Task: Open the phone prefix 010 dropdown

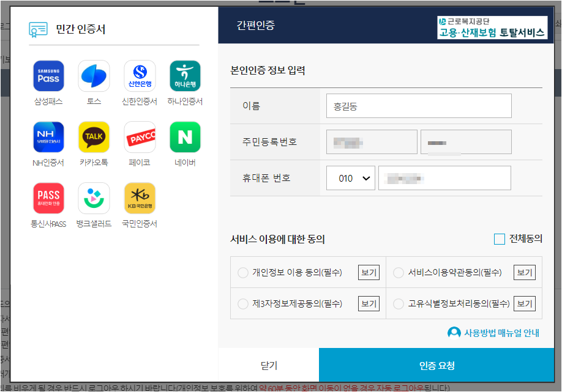Action: pos(350,177)
